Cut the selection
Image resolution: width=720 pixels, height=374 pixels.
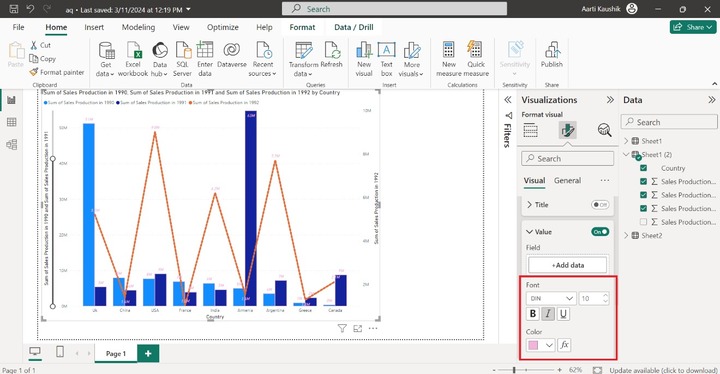pyautogui.click(x=40, y=45)
